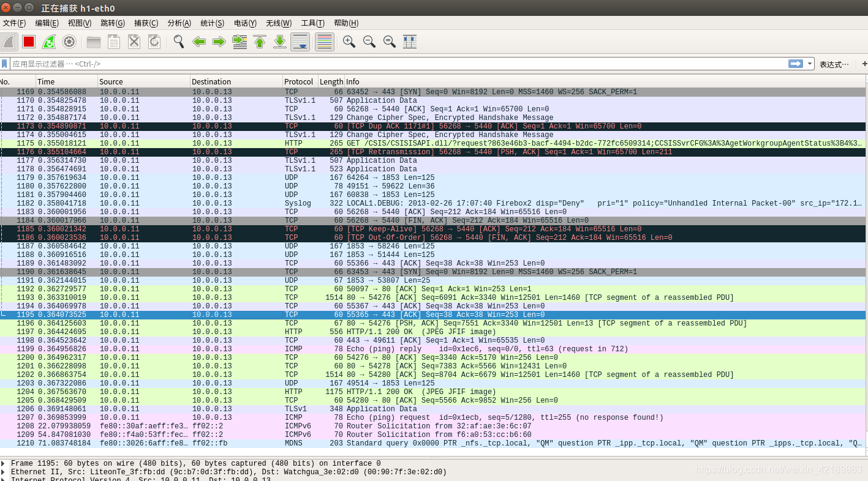
Task: Zoom in on the packet list text
Action: [x=349, y=42]
